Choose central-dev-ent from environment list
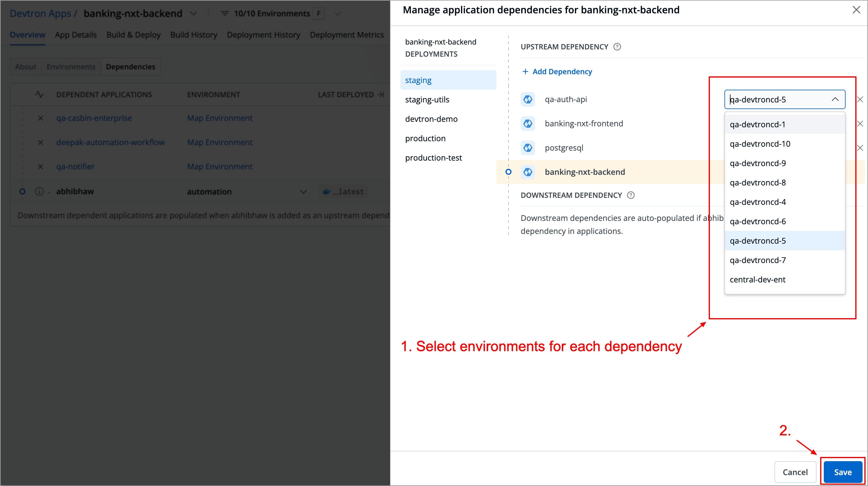The image size is (868, 486). [x=785, y=279]
